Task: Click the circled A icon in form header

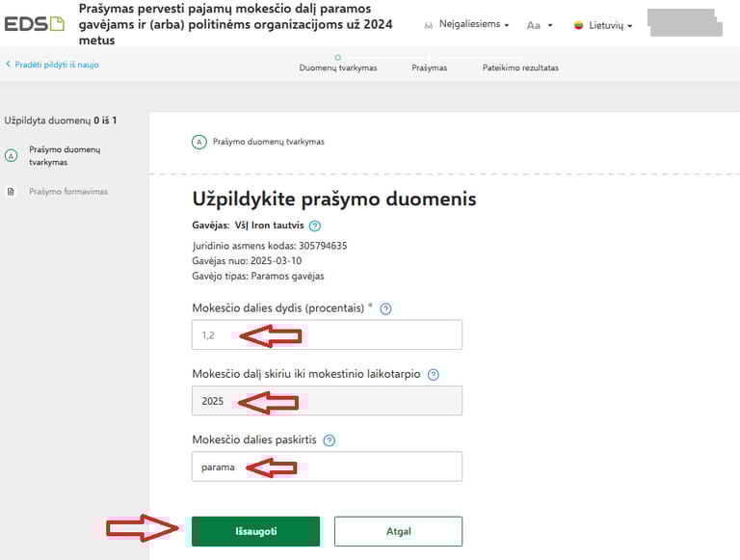Action: pyautogui.click(x=199, y=142)
